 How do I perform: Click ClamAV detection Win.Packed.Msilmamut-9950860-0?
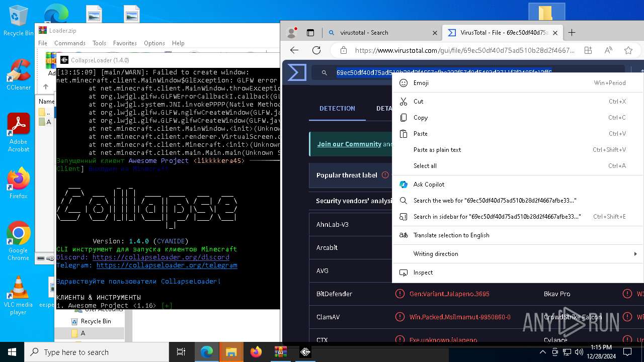(x=460, y=317)
